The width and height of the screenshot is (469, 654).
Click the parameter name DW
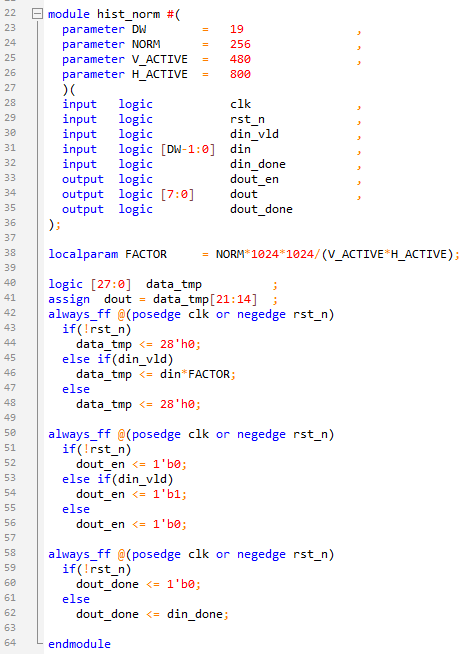(x=139, y=29)
